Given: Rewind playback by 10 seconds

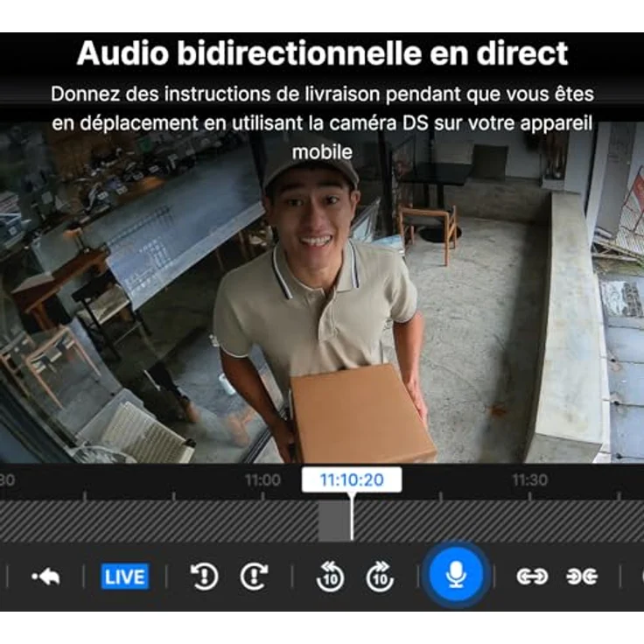Looking at the screenshot, I should coord(330,577).
